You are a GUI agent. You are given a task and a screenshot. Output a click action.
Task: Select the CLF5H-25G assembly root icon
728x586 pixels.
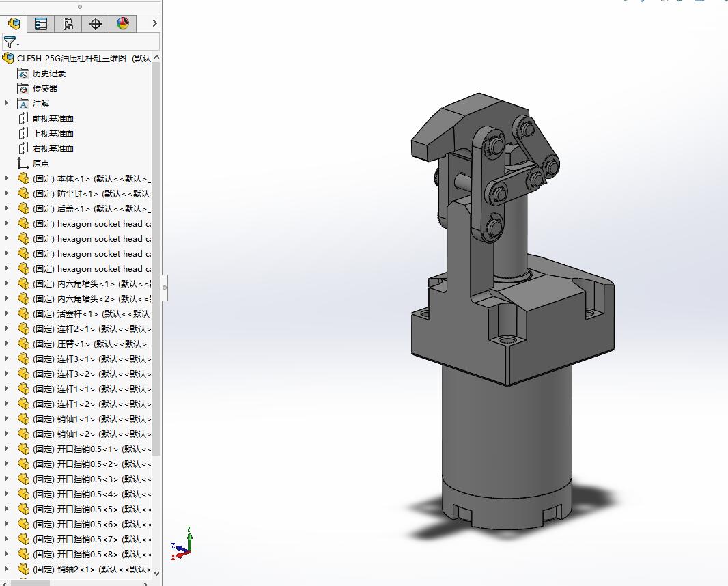[x=8, y=58]
